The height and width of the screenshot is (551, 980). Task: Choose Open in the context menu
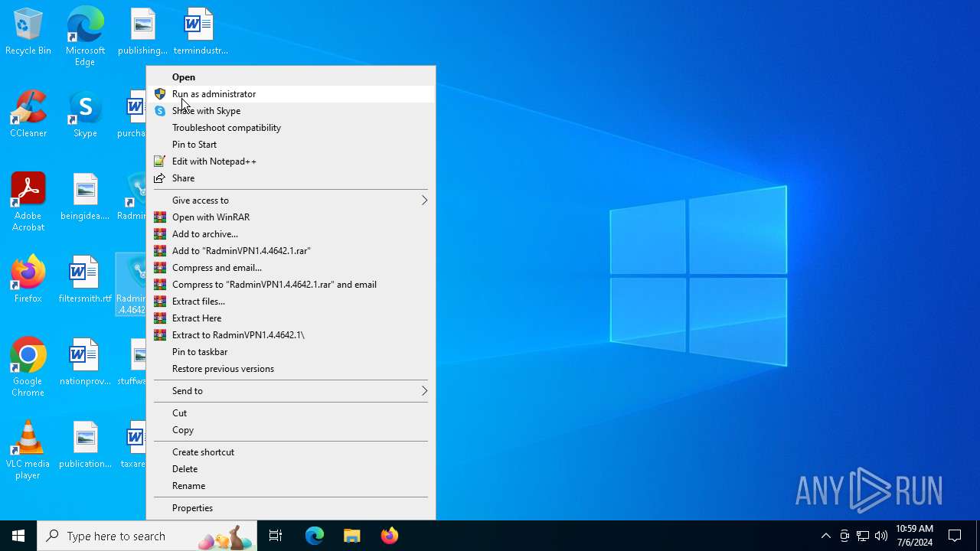tap(291, 77)
